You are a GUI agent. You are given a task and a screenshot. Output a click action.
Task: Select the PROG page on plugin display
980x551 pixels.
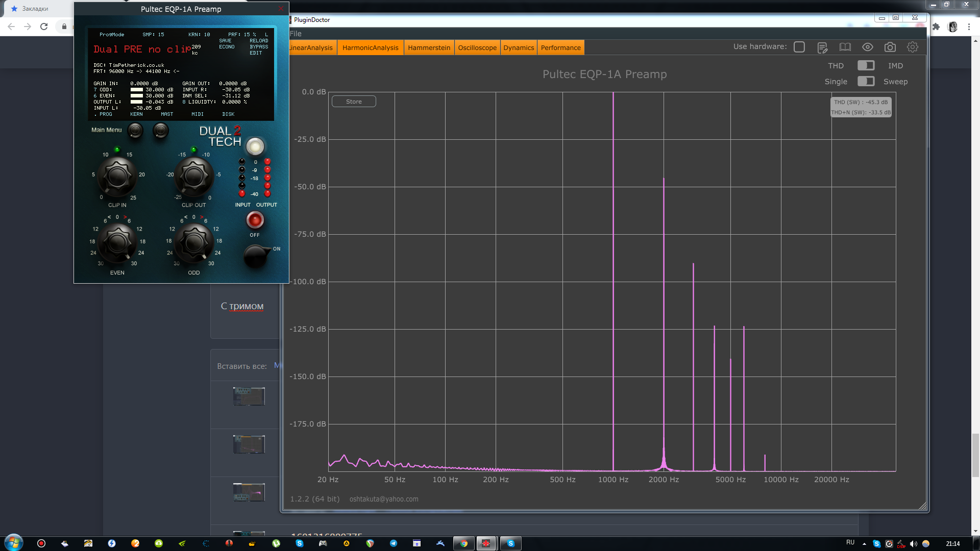[106, 114]
